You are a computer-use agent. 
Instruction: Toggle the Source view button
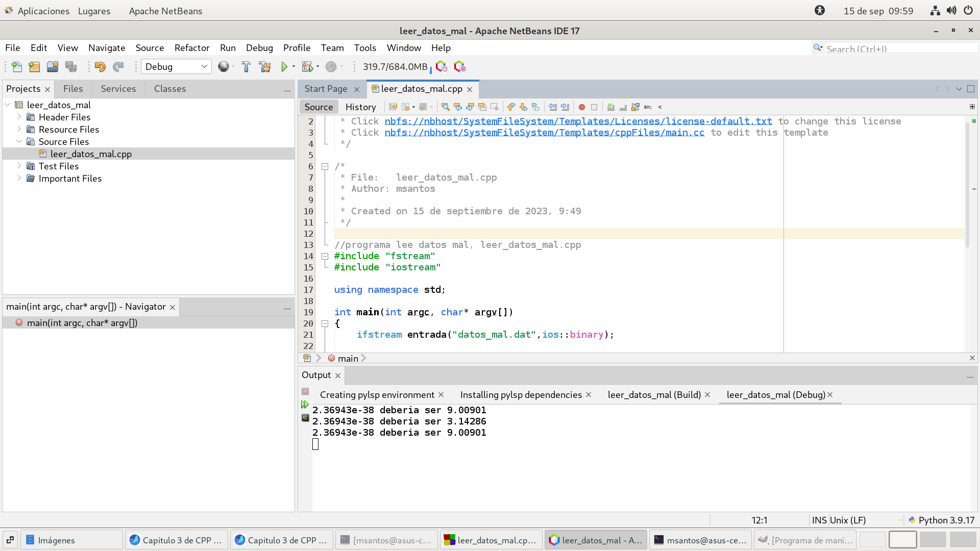pyautogui.click(x=318, y=107)
